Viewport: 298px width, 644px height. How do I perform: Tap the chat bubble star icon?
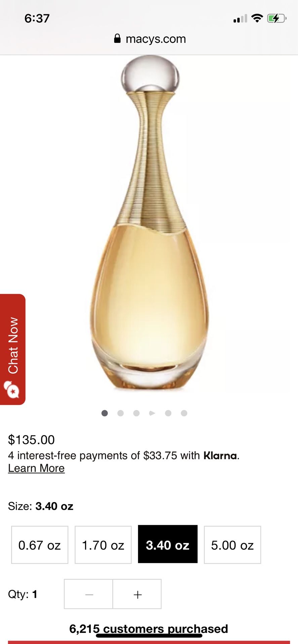click(12, 390)
